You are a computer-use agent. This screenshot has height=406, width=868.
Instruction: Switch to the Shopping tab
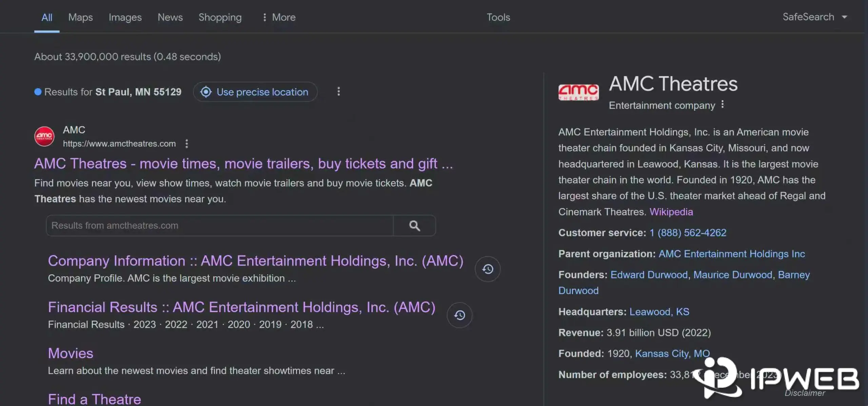tap(220, 17)
